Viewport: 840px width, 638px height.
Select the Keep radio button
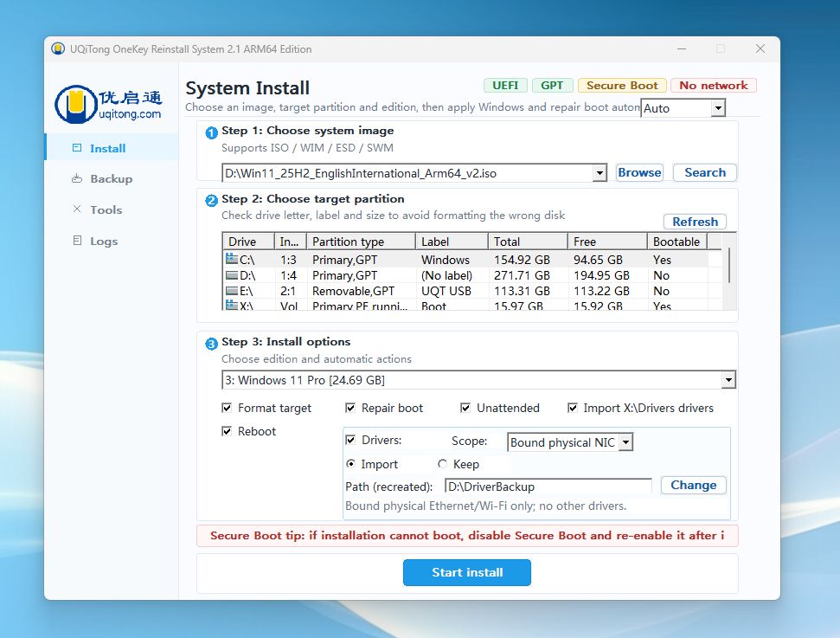click(443, 464)
